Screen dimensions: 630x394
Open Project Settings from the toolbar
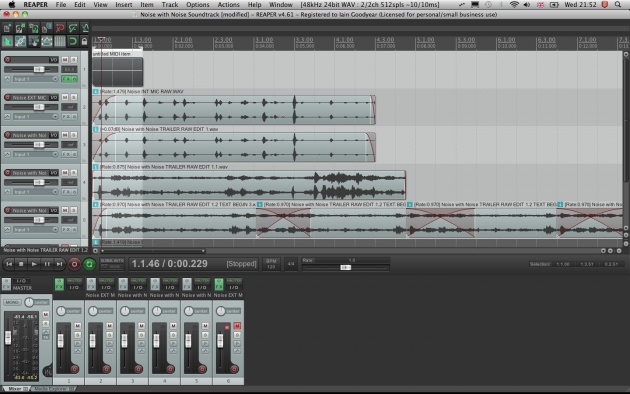pyautogui.click(x=46, y=28)
